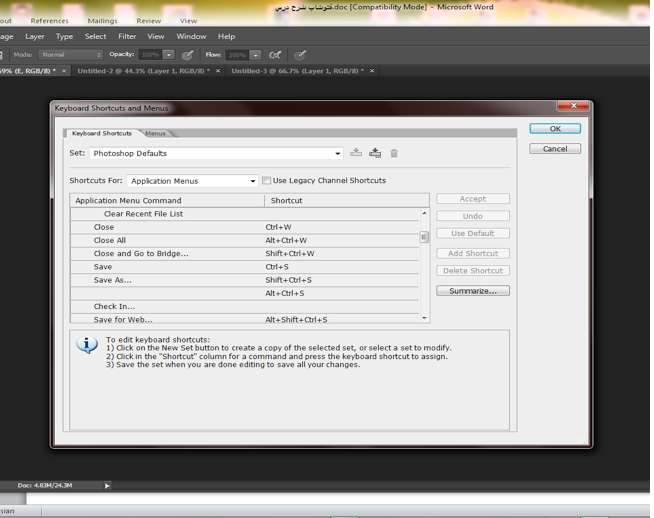Open the Window menu
This screenshot has height=518, width=654.
(191, 37)
